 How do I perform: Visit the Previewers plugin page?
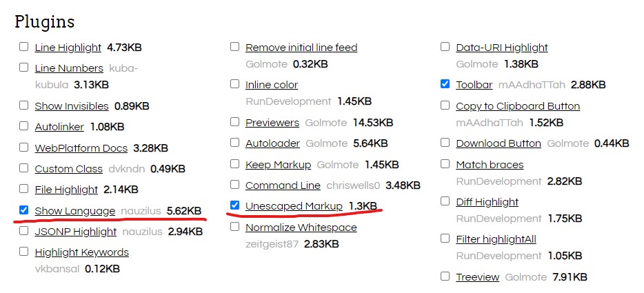tap(272, 123)
